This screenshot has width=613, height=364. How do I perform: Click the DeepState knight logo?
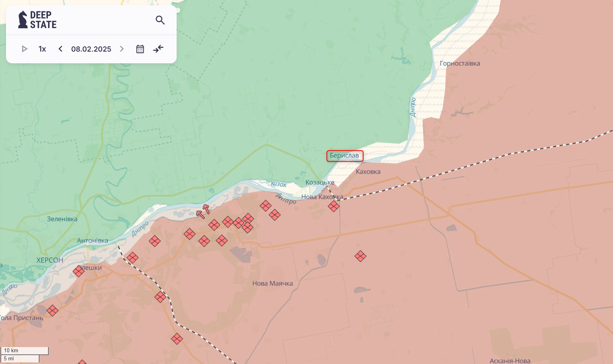click(37, 20)
